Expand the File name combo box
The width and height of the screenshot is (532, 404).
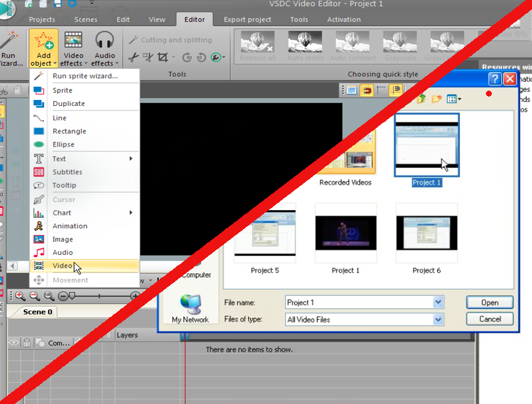pyautogui.click(x=438, y=302)
